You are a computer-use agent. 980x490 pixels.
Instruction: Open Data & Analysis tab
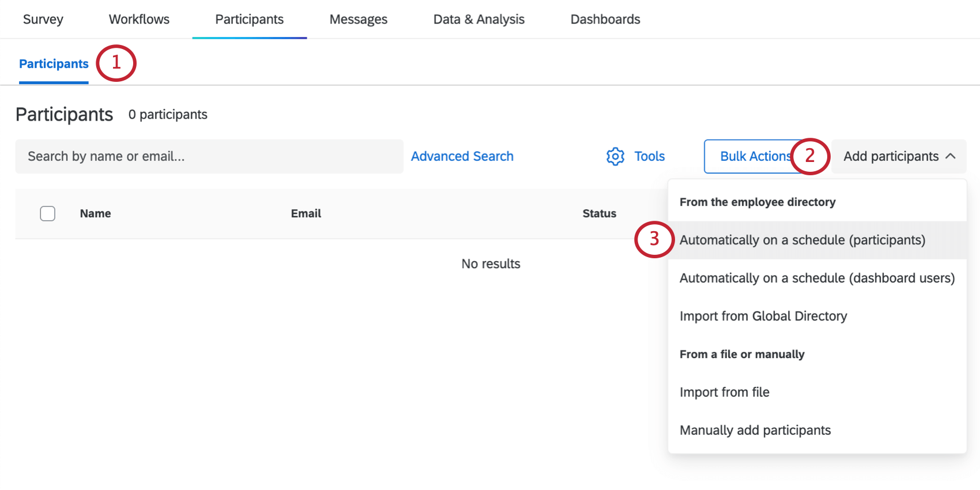(x=478, y=20)
